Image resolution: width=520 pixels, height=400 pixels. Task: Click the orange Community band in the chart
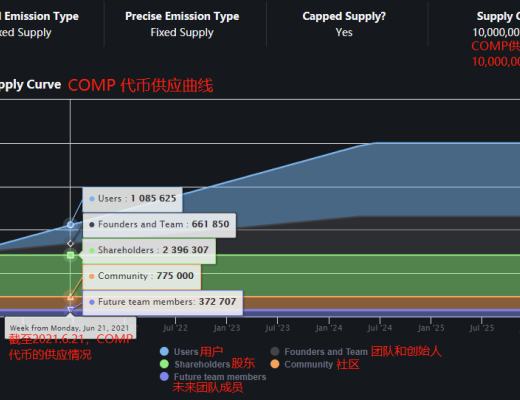333,303
